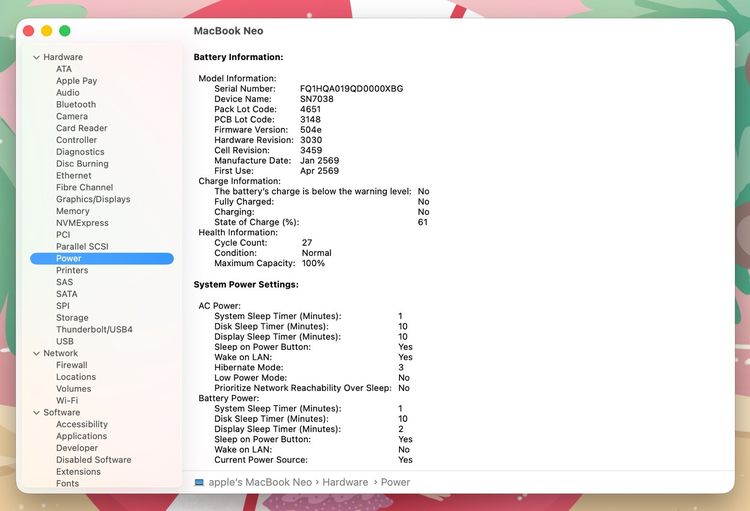Click Network section label in sidebar

click(x=60, y=353)
